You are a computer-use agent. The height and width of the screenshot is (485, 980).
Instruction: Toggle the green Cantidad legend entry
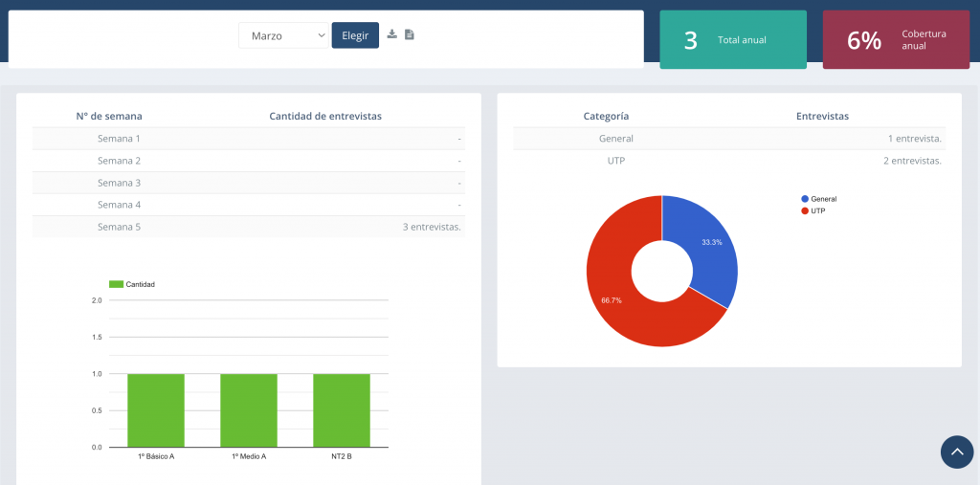(x=132, y=284)
